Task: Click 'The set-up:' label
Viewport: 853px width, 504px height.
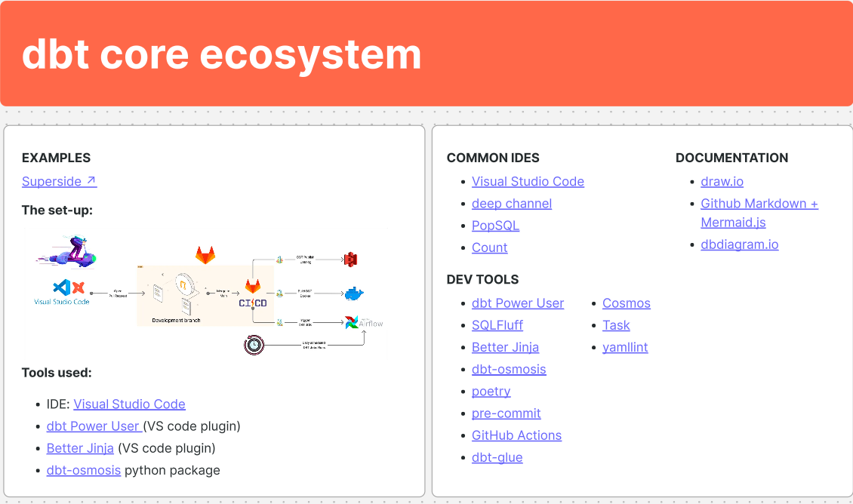Action: click(57, 211)
